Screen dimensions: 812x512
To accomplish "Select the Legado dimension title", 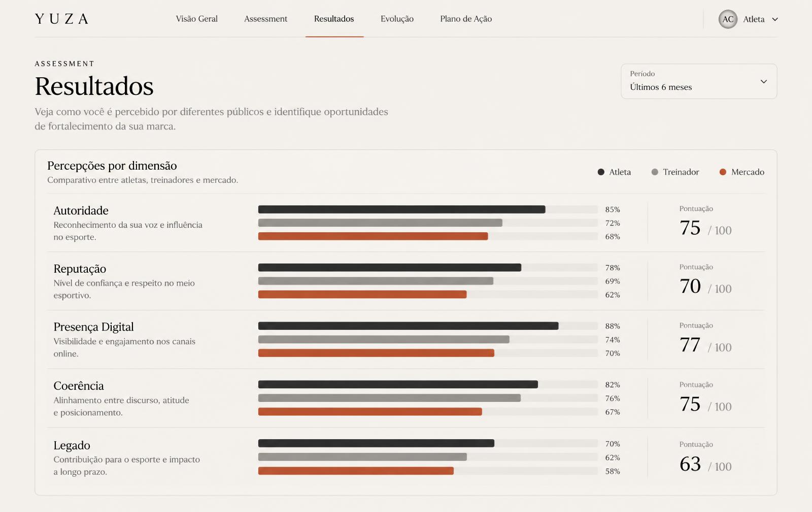I will click(x=72, y=445).
